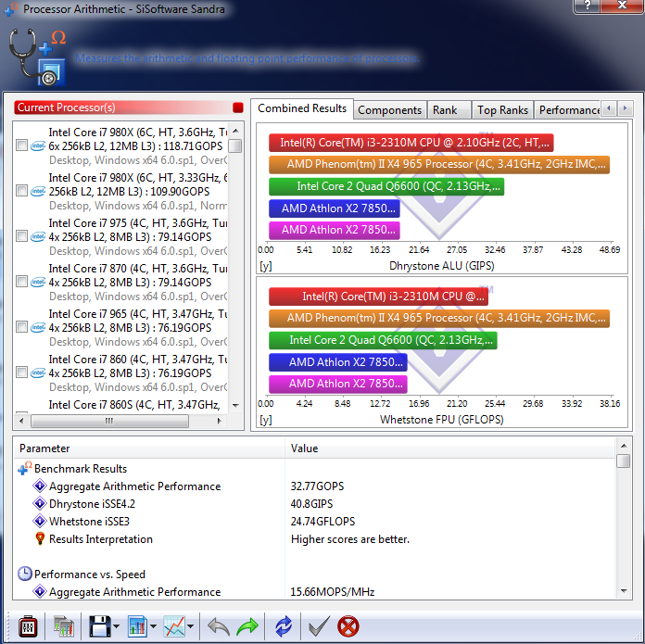645x644 pixels.
Task: Click processor list horizontal scroll right arrow
Action: point(220,421)
